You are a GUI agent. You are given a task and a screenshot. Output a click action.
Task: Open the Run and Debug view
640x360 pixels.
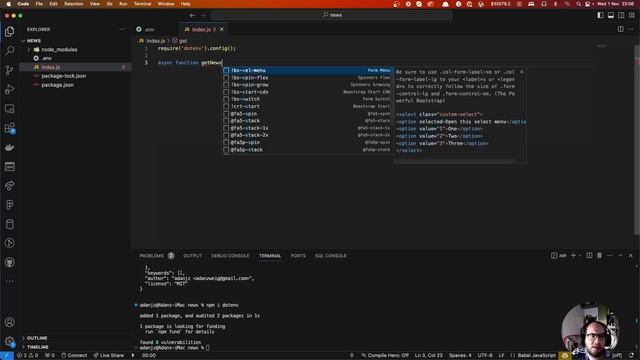pos(9,89)
